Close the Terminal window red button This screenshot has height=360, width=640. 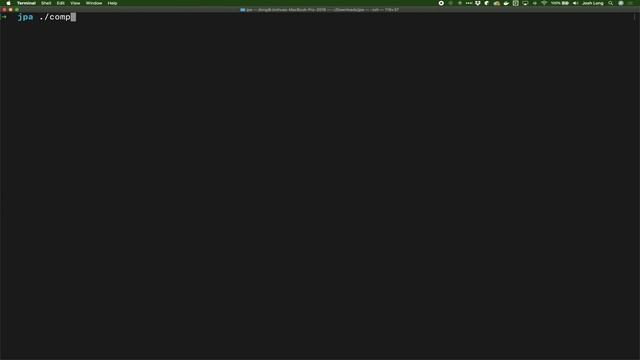point(4,9)
